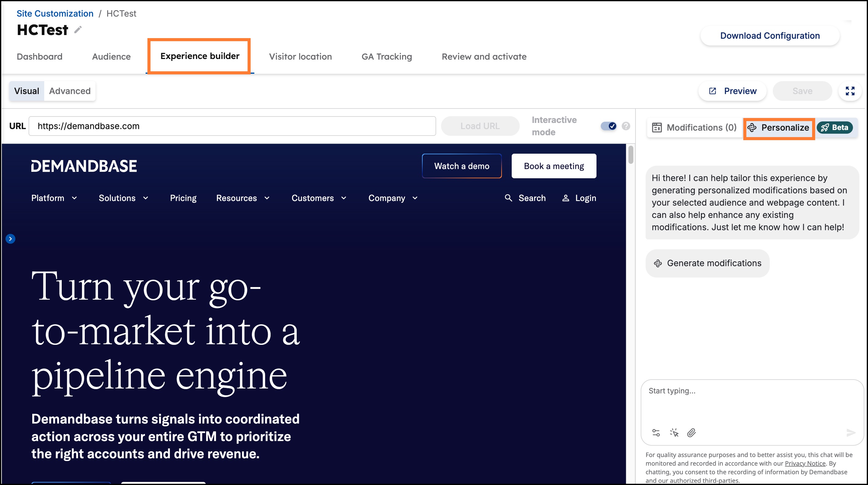Click the 'Hi there!' assistant message
Image resolution: width=868 pixels, height=485 pixels.
pyautogui.click(x=752, y=202)
